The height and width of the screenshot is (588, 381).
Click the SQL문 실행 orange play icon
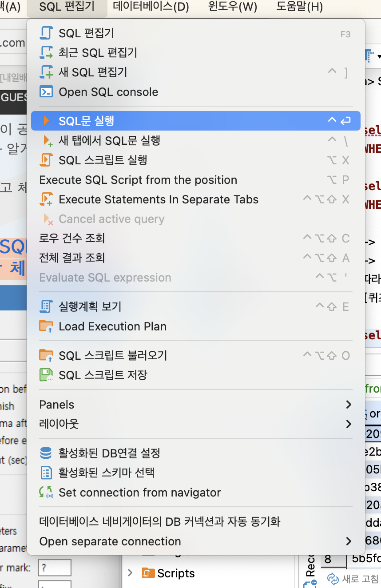[x=46, y=121]
